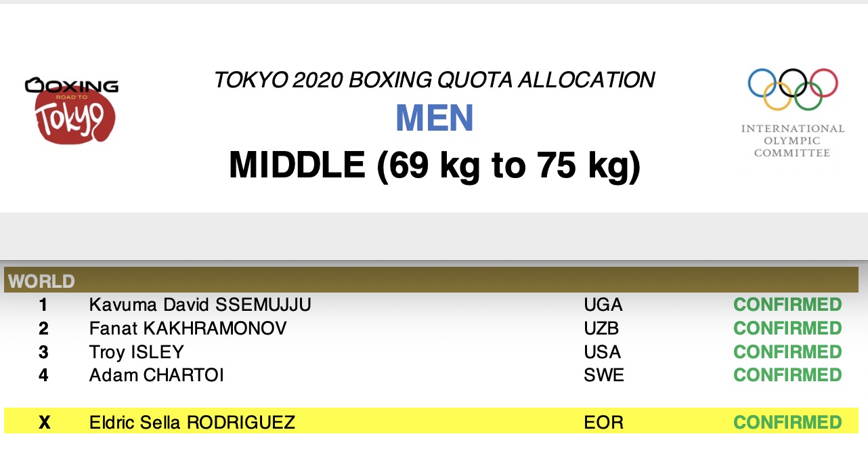Click the SWE country code
The width and height of the screenshot is (868, 451).
click(x=603, y=375)
